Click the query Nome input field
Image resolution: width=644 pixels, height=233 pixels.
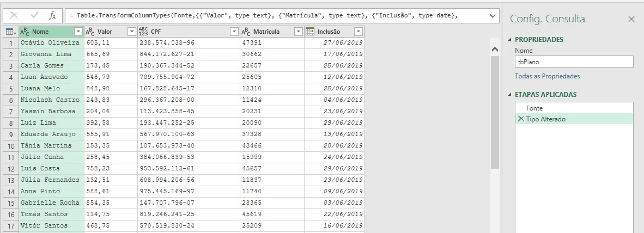[x=574, y=62]
